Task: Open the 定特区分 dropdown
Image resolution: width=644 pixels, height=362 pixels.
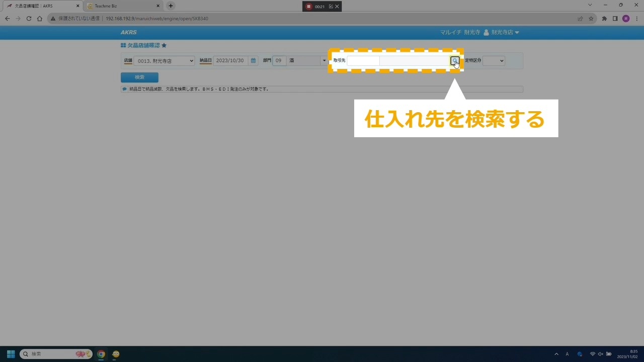Action: pyautogui.click(x=494, y=61)
